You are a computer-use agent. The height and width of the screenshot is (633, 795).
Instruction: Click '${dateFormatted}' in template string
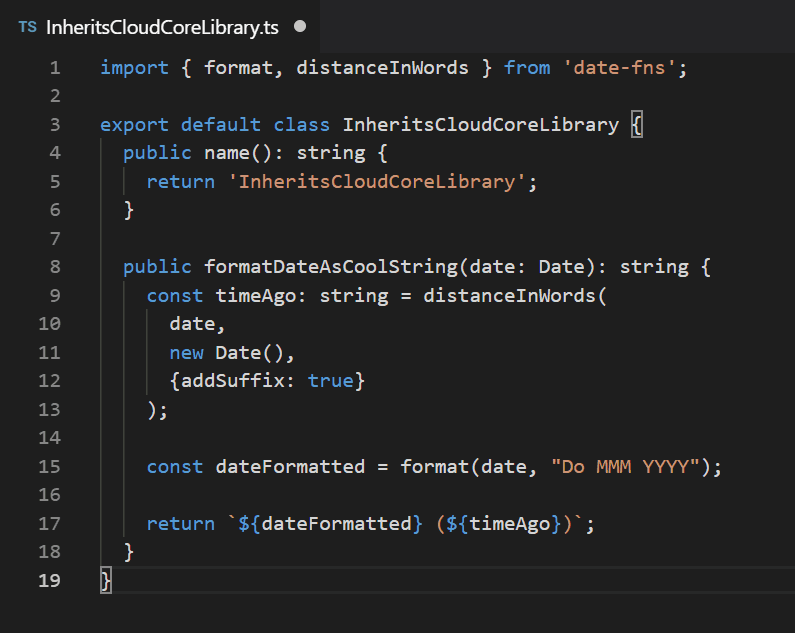331,523
